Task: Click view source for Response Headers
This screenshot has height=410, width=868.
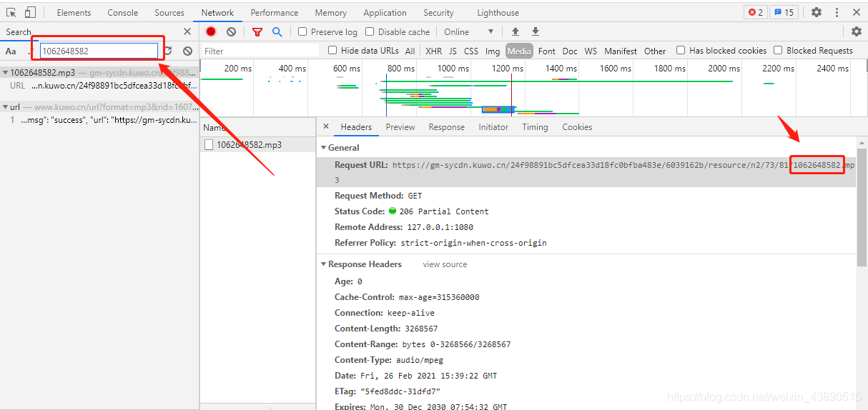Action: pyautogui.click(x=445, y=264)
